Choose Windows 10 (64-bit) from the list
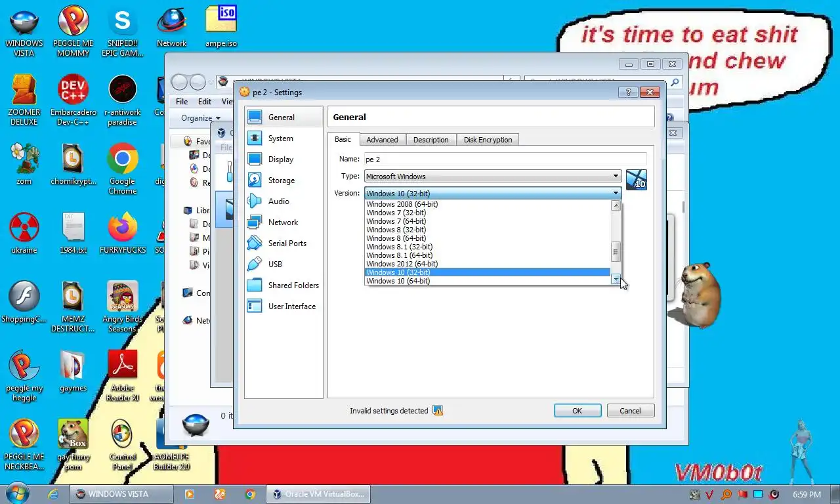Image resolution: width=840 pixels, height=504 pixels. point(488,281)
